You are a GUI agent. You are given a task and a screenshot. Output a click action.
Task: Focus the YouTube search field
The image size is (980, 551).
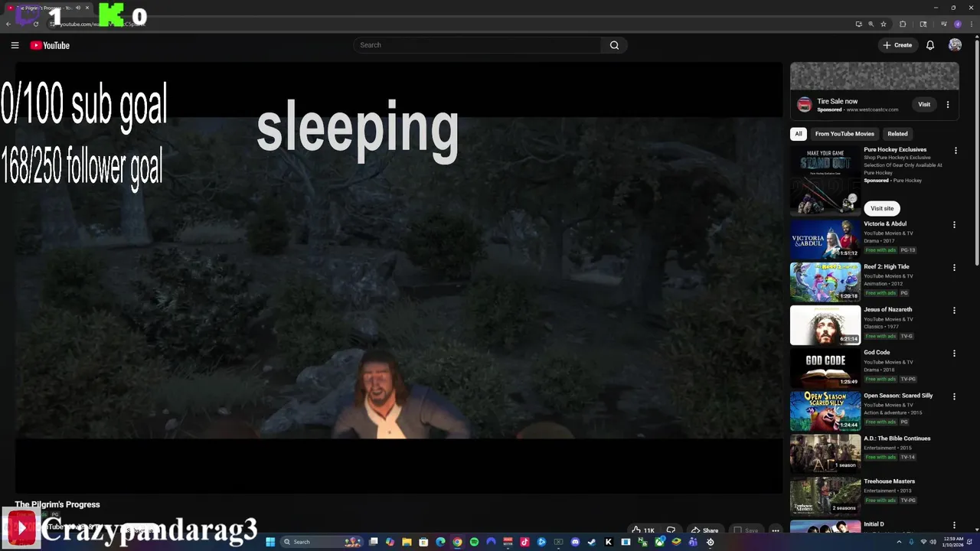478,45
